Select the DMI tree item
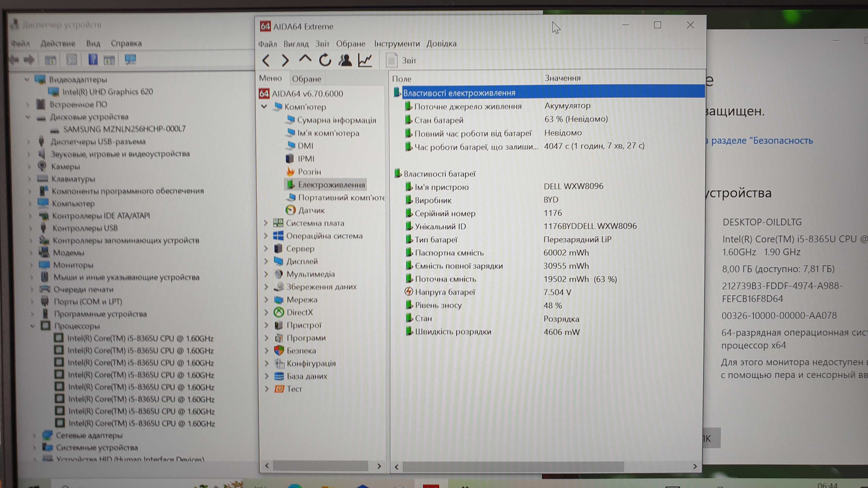 tap(299, 146)
